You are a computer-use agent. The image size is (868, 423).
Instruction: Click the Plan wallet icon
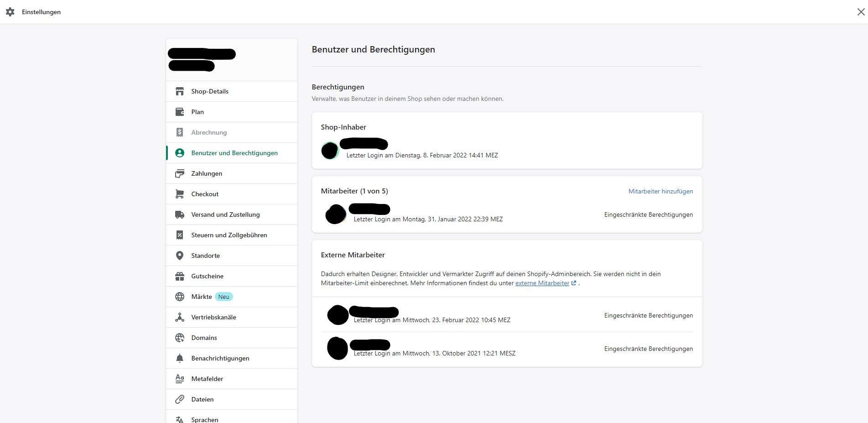180,112
